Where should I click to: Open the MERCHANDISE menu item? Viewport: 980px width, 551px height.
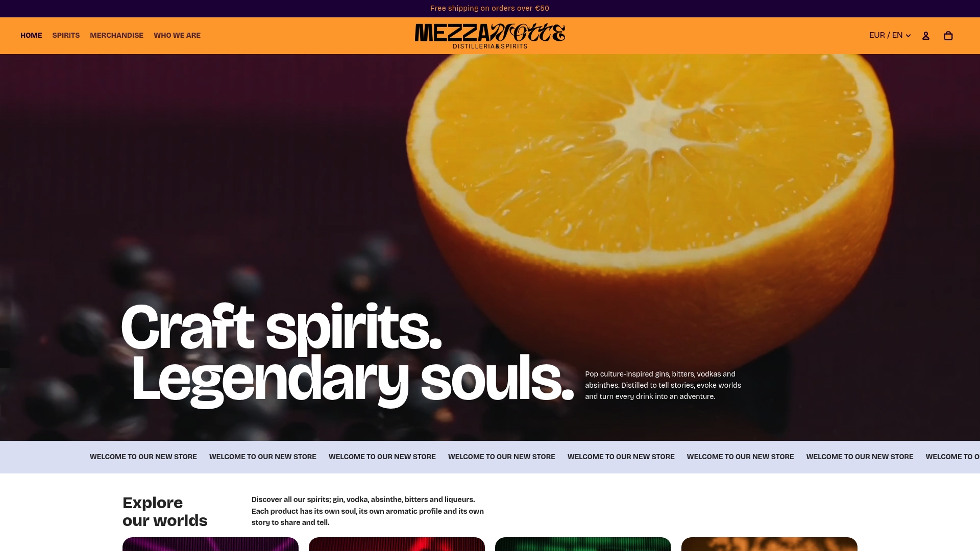(116, 35)
